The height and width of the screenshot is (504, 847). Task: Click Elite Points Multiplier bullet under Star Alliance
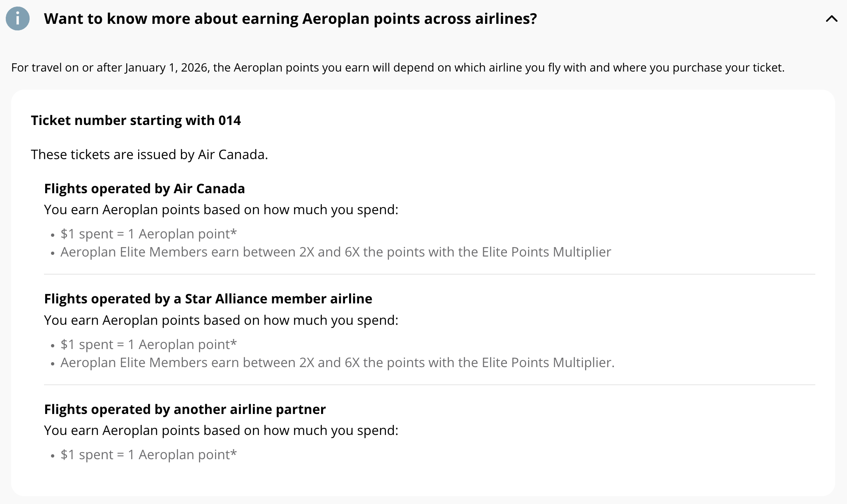coord(337,363)
